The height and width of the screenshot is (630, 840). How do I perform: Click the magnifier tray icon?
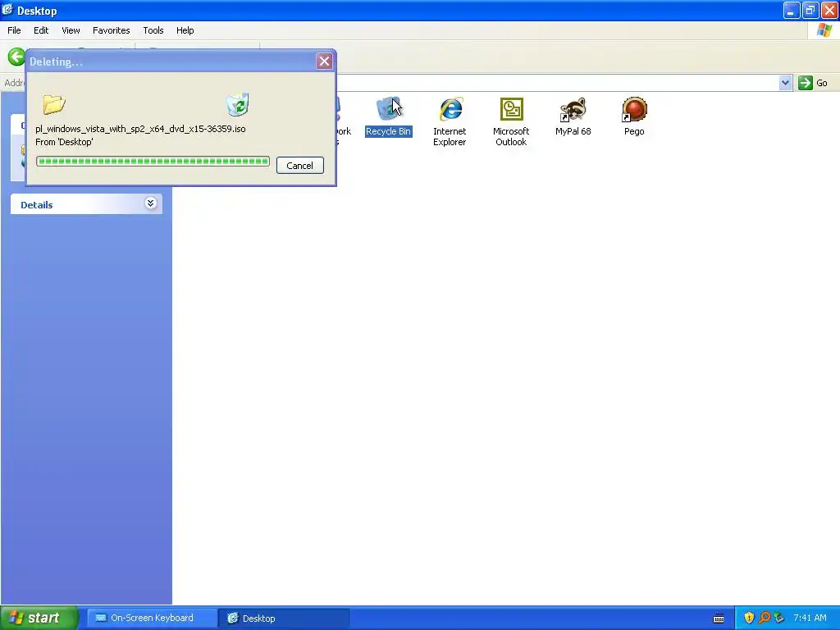point(765,618)
